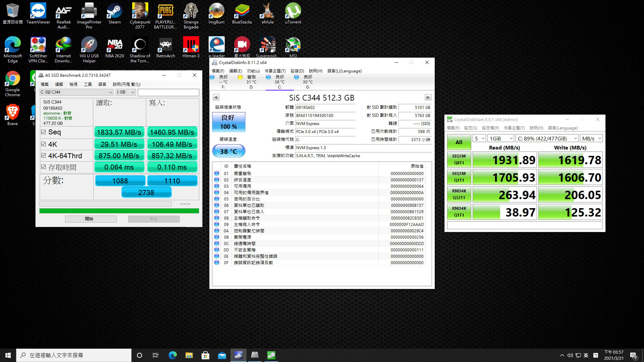Open the MB/s unit dropdown

pos(591,138)
